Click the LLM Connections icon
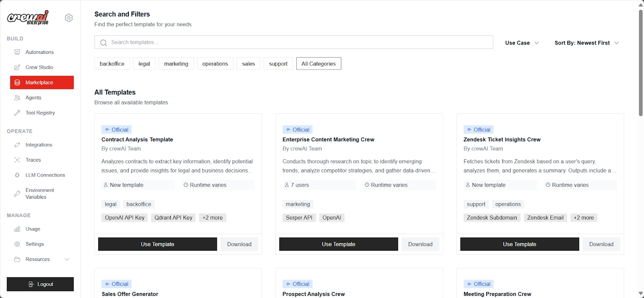 coord(17,175)
